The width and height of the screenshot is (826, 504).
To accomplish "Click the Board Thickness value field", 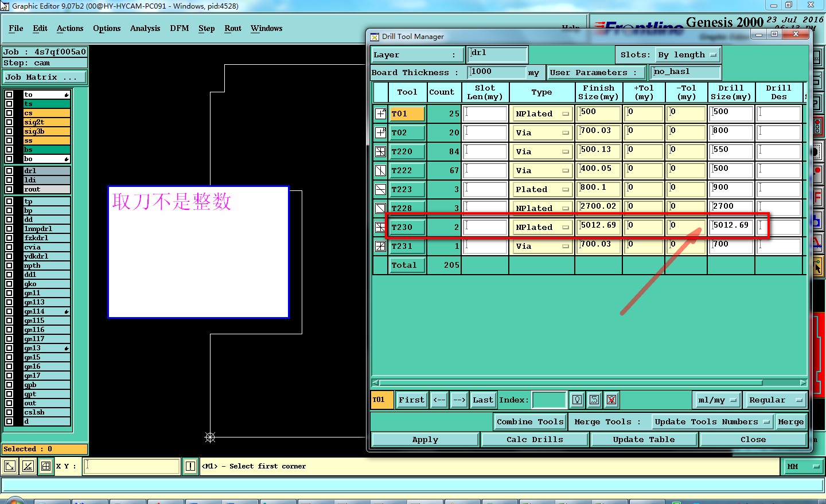I will [497, 72].
